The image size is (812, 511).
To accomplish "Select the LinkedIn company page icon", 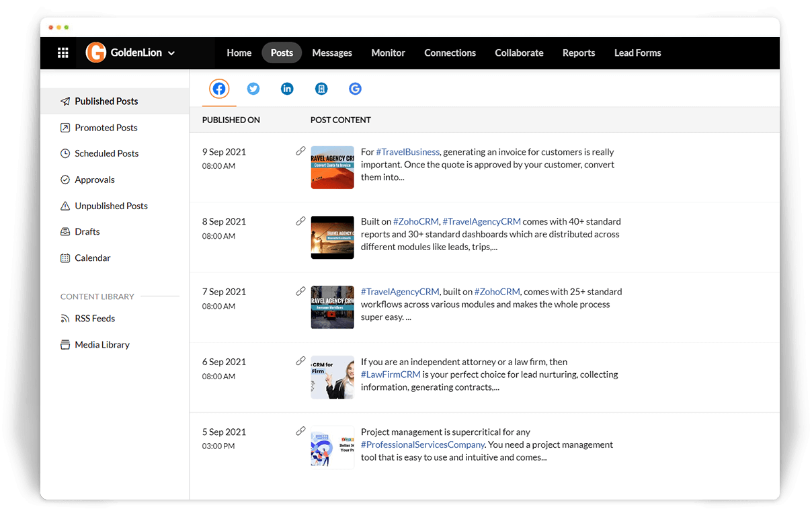I will point(321,89).
